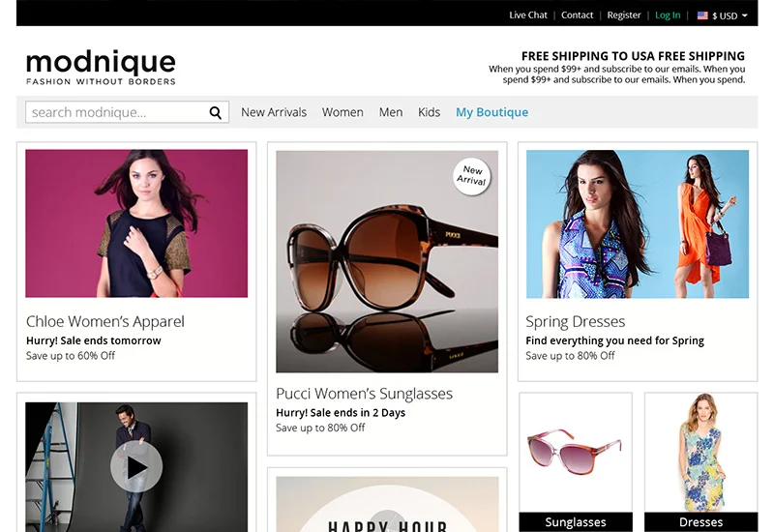The height and width of the screenshot is (532, 774).
Task: Open the Kids menu
Action: pyautogui.click(x=429, y=112)
